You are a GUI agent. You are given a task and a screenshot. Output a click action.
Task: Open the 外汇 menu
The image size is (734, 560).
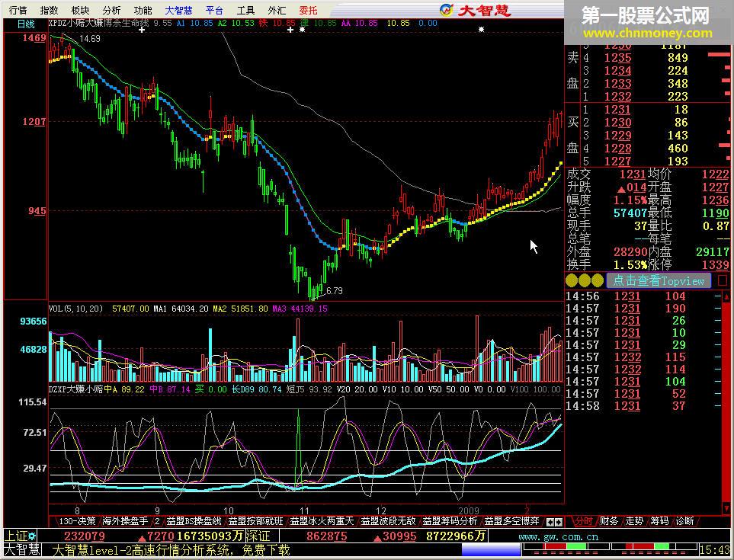pyautogui.click(x=277, y=10)
